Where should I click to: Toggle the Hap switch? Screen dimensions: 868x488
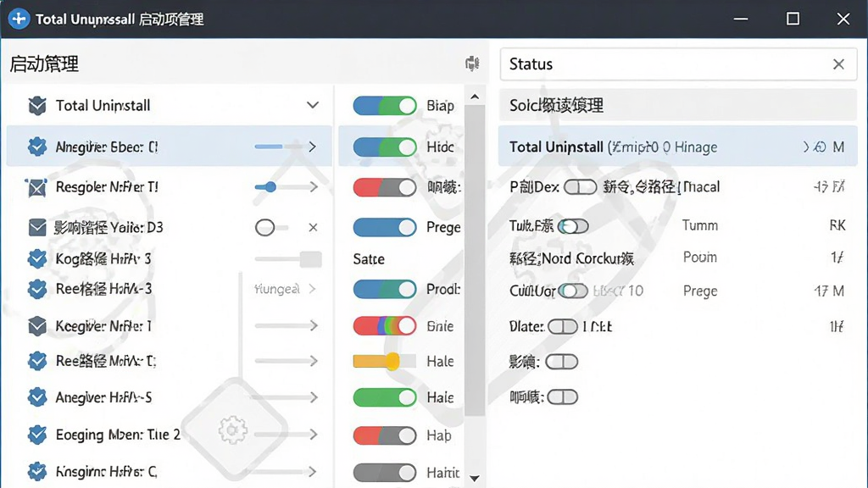[x=385, y=435]
